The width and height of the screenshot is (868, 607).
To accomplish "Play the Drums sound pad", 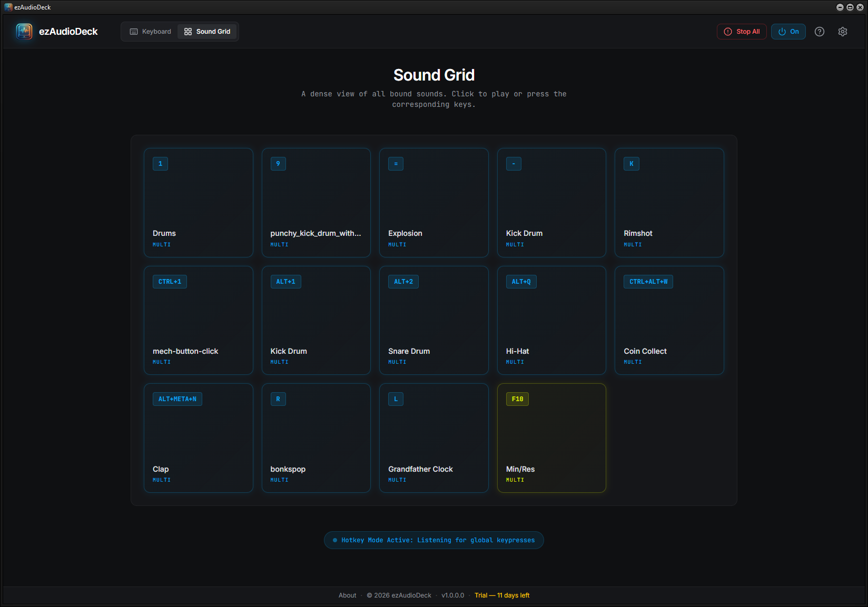I will (198, 203).
